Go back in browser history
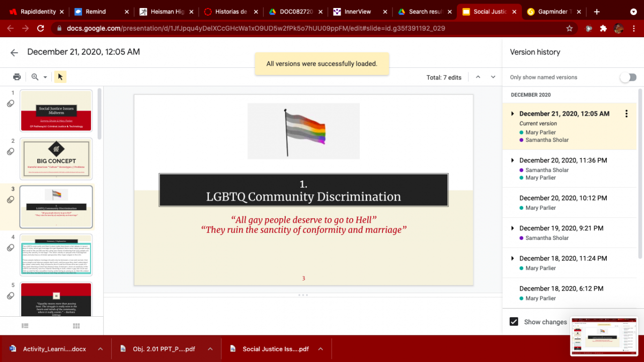This screenshot has width=644, height=362. 11,29
